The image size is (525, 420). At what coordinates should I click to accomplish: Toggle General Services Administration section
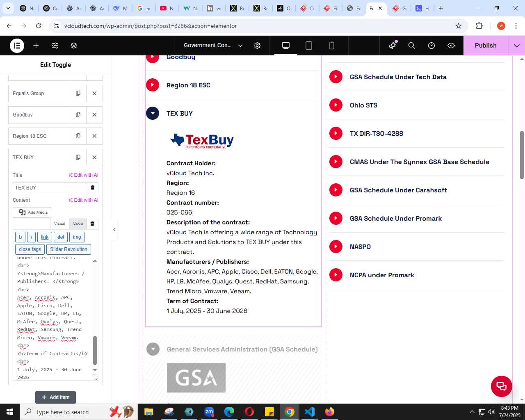pyautogui.click(x=153, y=349)
